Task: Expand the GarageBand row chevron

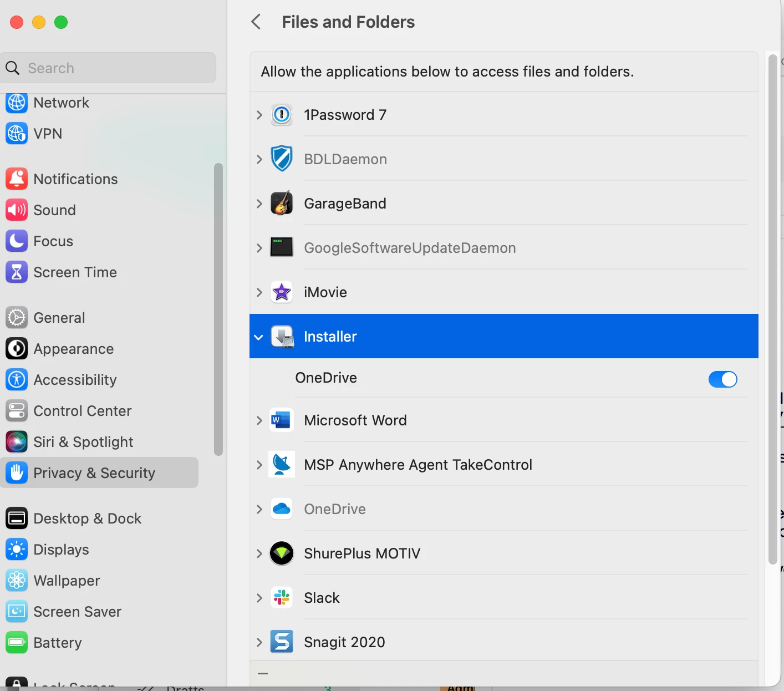Action: click(259, 204)
